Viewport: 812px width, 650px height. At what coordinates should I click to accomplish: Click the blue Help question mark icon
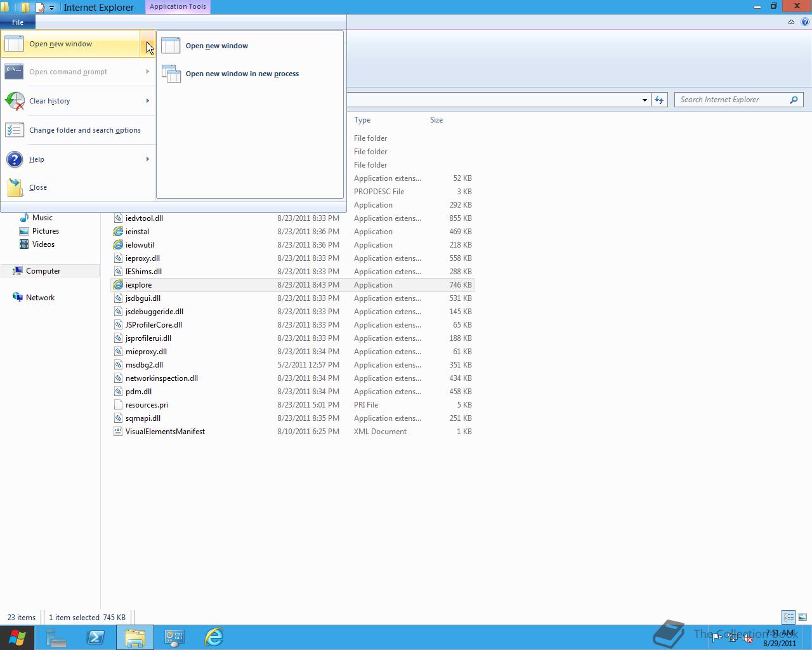[x=15, y=159]
